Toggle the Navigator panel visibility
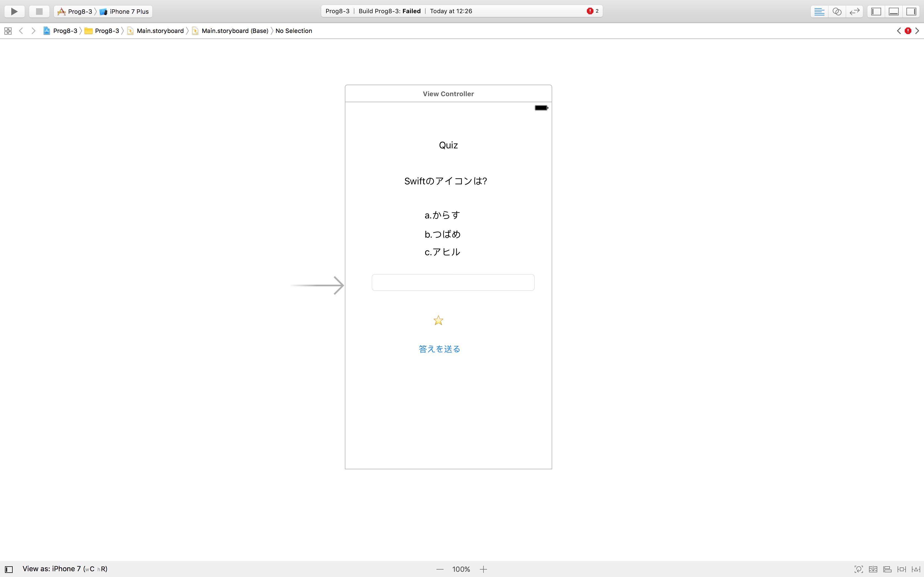 coord(876,11)
